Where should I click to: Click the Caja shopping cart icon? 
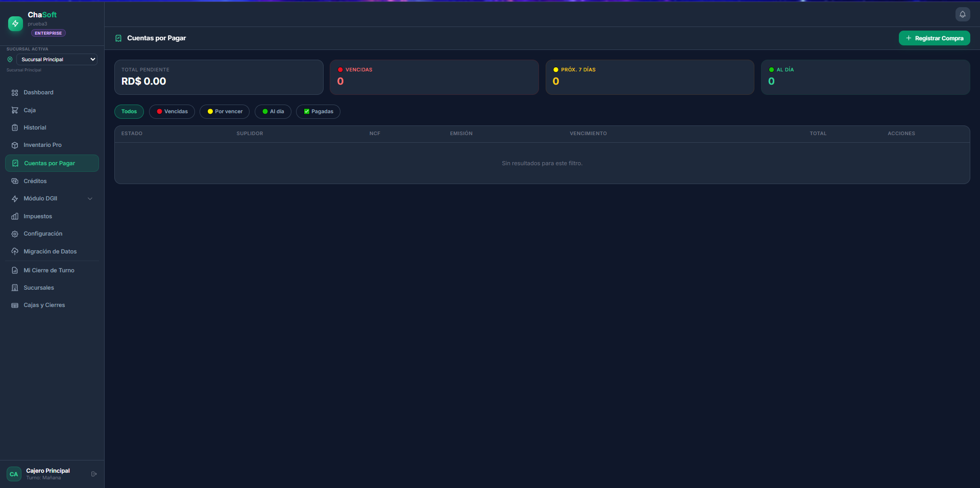pyautogui.click(x=15, y=110)
